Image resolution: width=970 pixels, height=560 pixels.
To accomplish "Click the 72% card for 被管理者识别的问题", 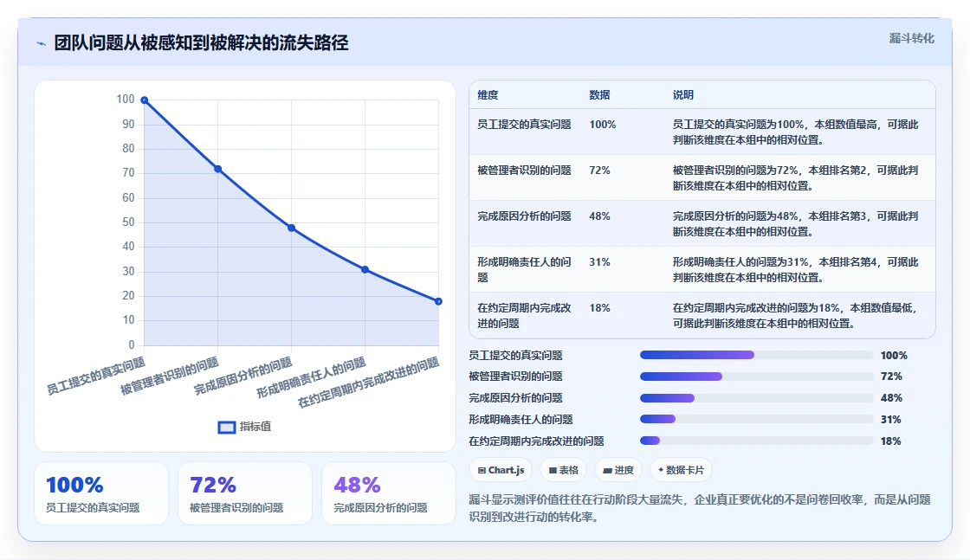I will click(x=245, y=493).
